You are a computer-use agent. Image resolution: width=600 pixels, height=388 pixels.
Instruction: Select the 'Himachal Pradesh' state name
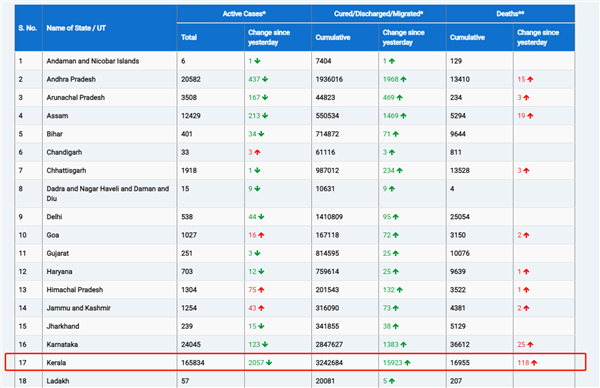point(75,290)
